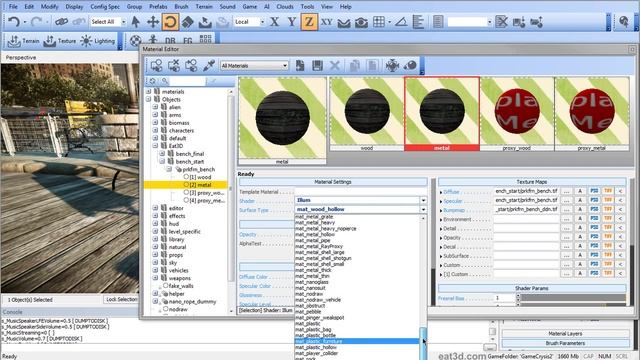Click Get material from selection icon
This screenshot has height=360, width=640.
click(x=191, y=65)
